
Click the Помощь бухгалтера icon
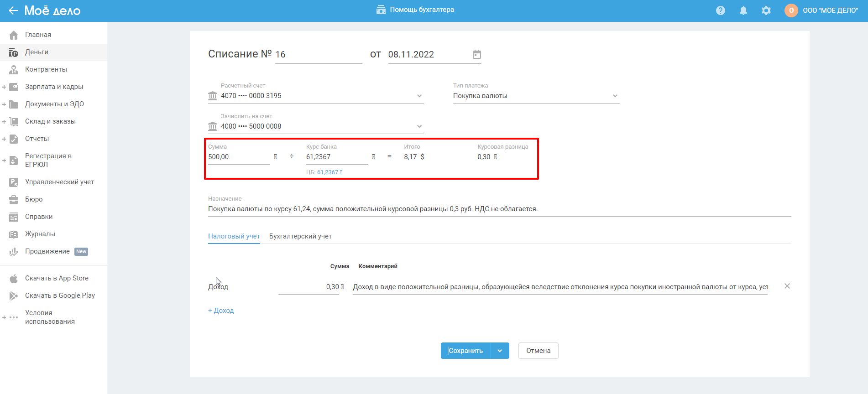coord(381,10)
